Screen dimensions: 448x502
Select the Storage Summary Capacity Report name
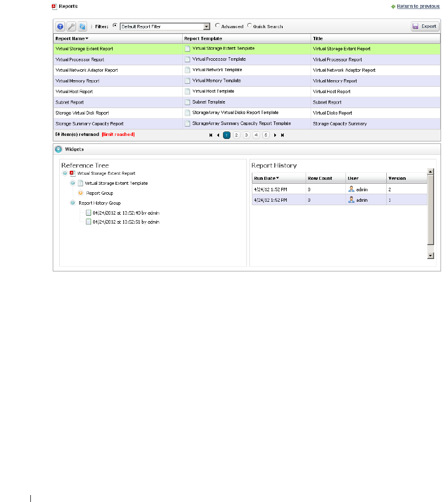89,124
